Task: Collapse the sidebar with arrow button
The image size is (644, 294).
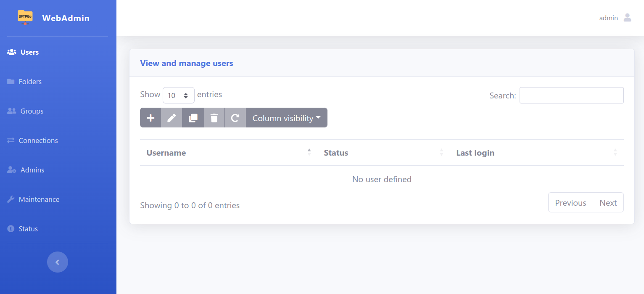Action: click(58, 262)
